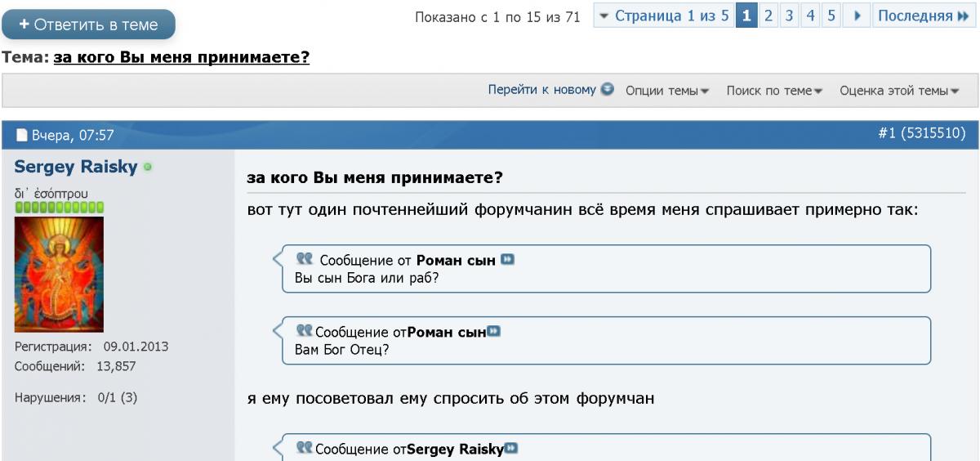Image resolution: width=980 pixels, height=461 pixels.
Task: Click the 'Перейти к новому' arrow icon
Action: point(607,89)
